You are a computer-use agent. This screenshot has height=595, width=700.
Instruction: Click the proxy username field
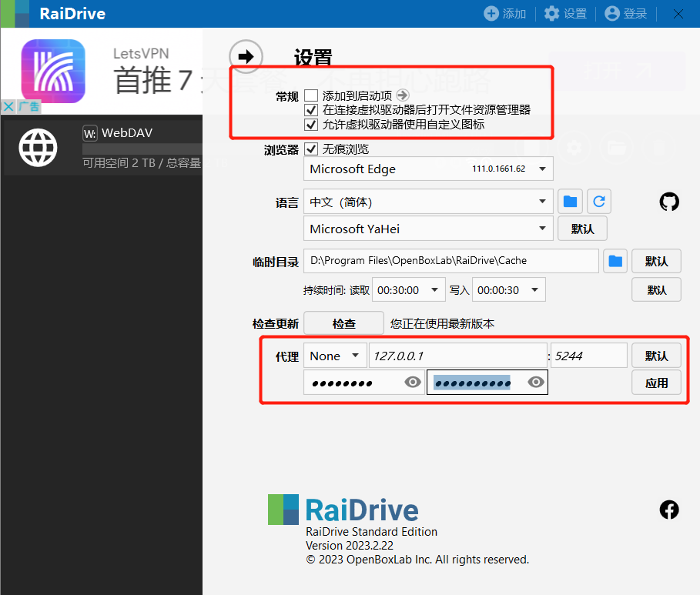364,383
